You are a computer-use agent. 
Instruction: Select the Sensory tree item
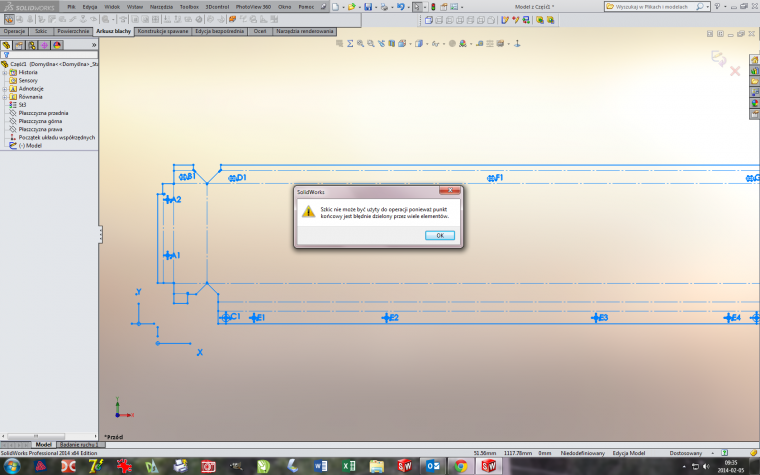(28, 80)
